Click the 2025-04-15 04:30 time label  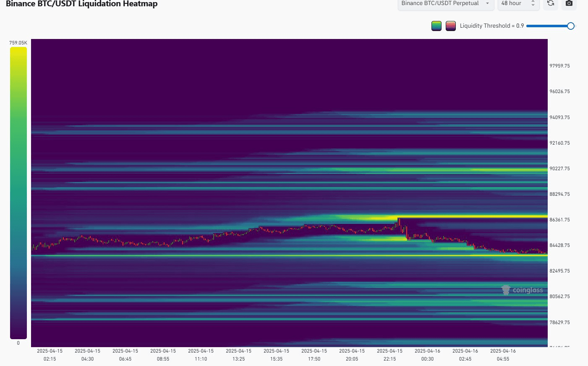(87, 355)
